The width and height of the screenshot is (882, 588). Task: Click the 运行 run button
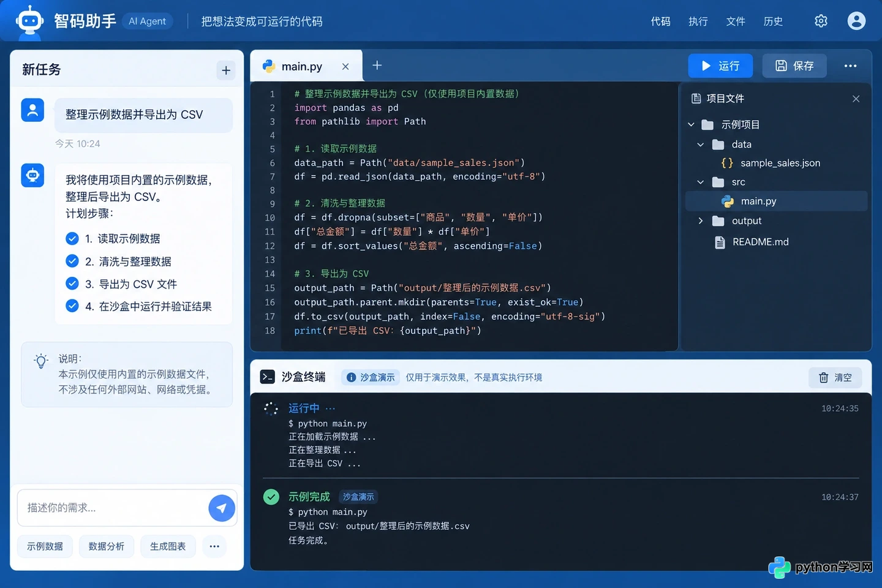point(720,66)
